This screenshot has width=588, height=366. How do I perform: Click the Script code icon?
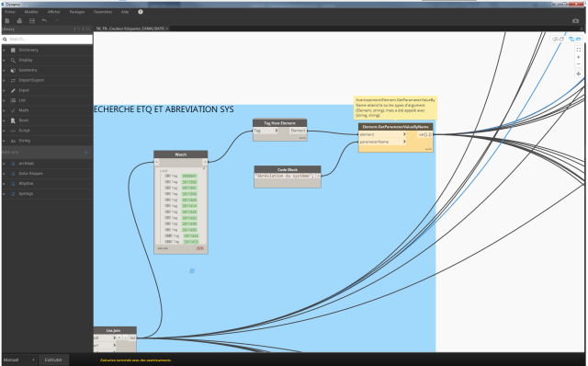tap(13, 131)
